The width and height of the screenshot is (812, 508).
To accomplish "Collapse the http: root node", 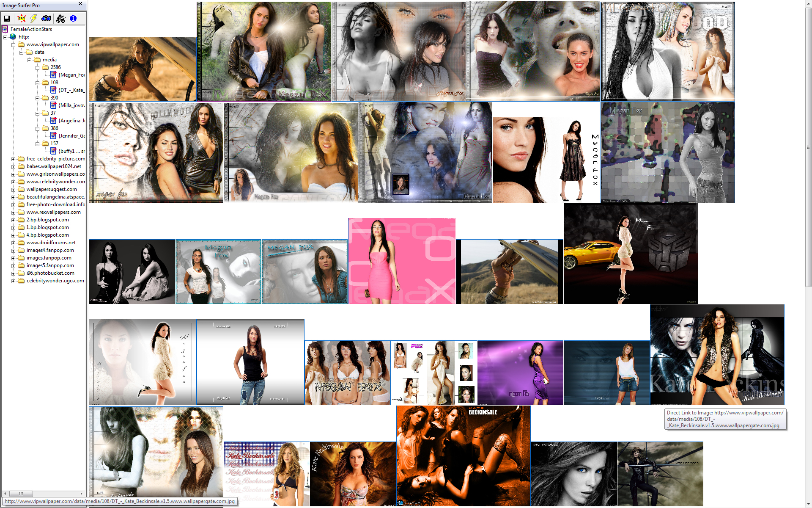I will (5, 37).
